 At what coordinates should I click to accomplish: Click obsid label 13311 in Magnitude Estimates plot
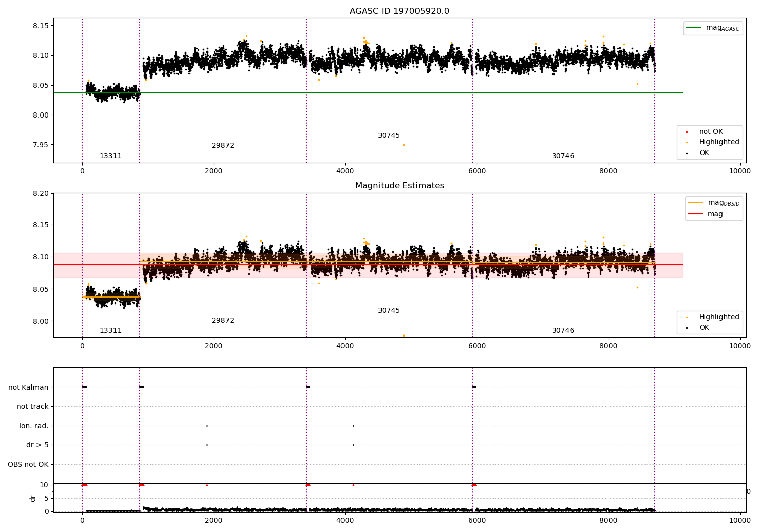(110, 331)
